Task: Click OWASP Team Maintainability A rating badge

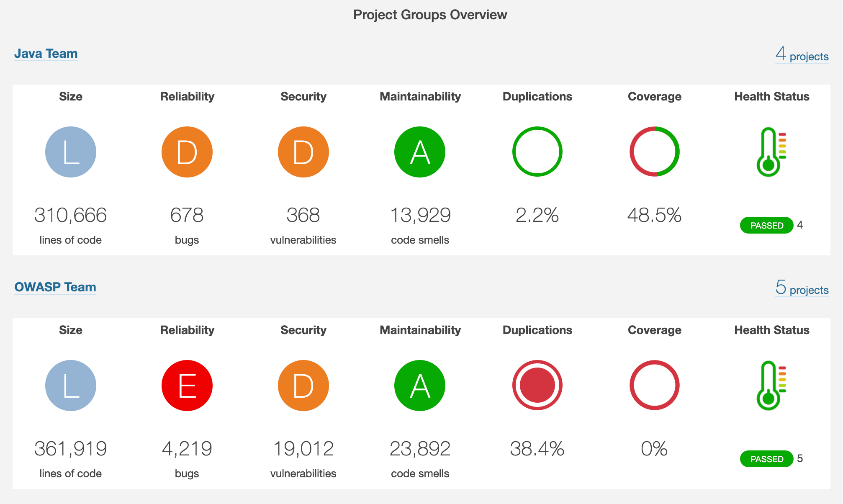Action: pyautogui.click(x=420, y=386)
